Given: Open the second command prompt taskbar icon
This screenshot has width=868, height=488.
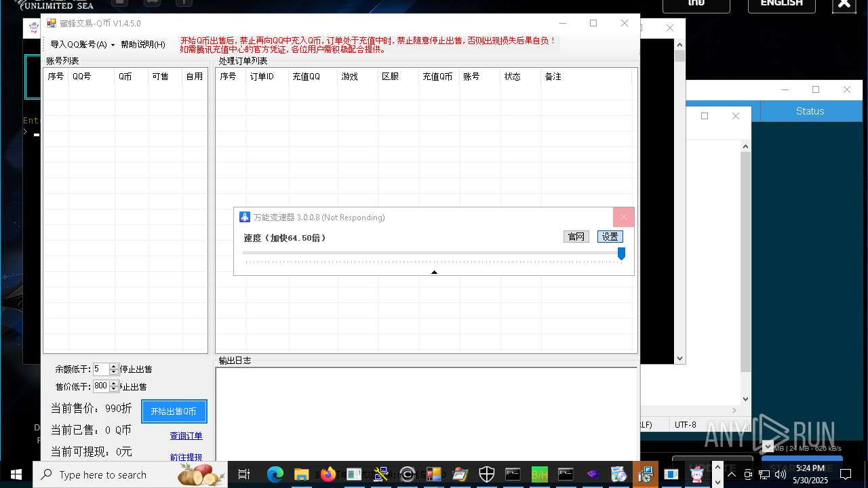Looking at the screenshot, I should (566, 474).
